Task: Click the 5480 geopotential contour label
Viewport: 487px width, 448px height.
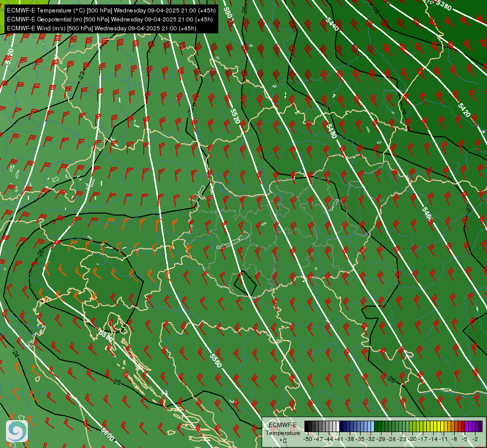Action: pyautogui.click(x=331, y=130)
